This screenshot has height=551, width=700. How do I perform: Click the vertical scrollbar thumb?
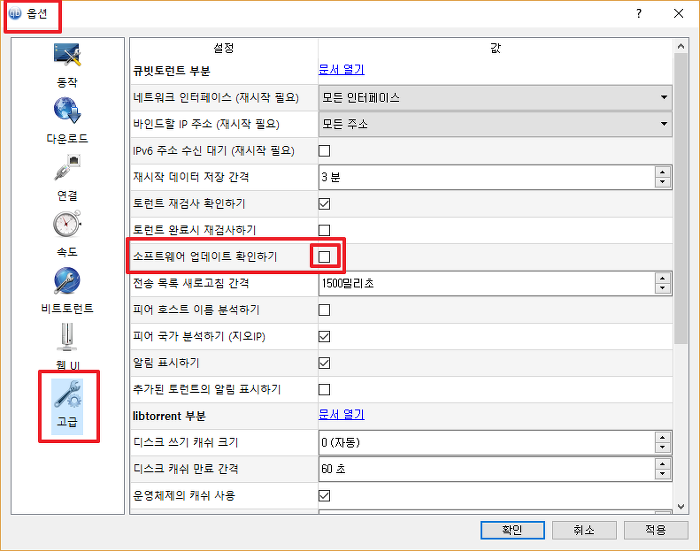point(680,198)
